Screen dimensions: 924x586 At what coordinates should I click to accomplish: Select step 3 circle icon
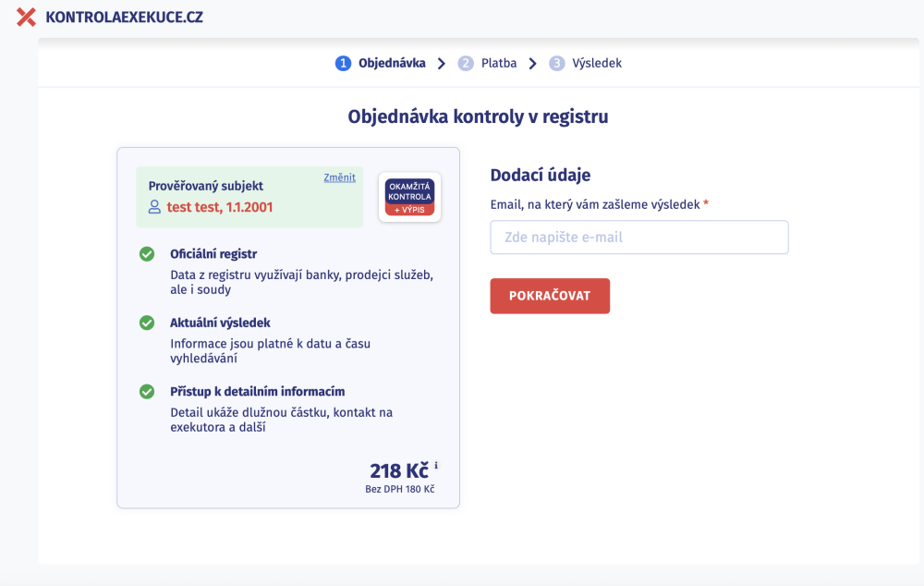click(556, 64)
